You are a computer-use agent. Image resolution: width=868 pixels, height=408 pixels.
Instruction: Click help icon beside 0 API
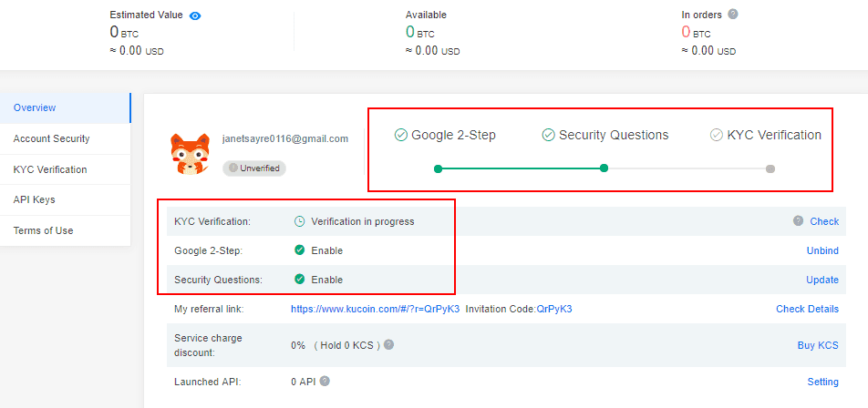[x=325, y=382]
